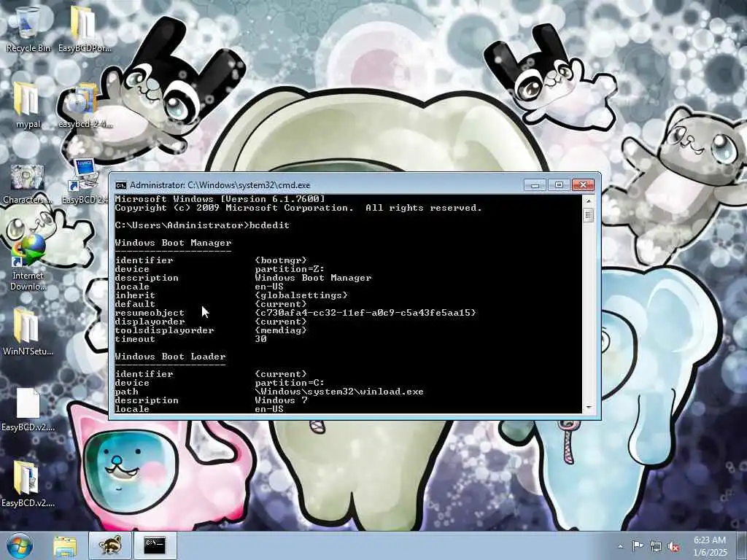Maximize the cmd.exe window
The image size is (747, 560).
coord(559,184)
